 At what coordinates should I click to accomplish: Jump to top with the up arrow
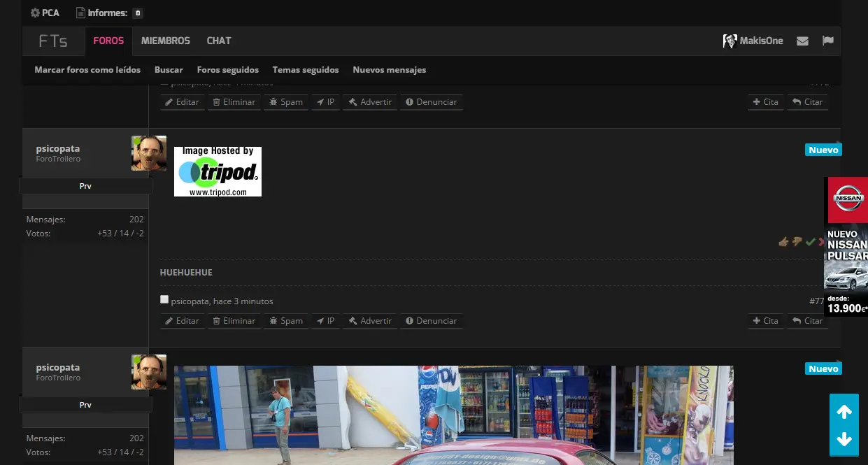(x=844, y=412)
